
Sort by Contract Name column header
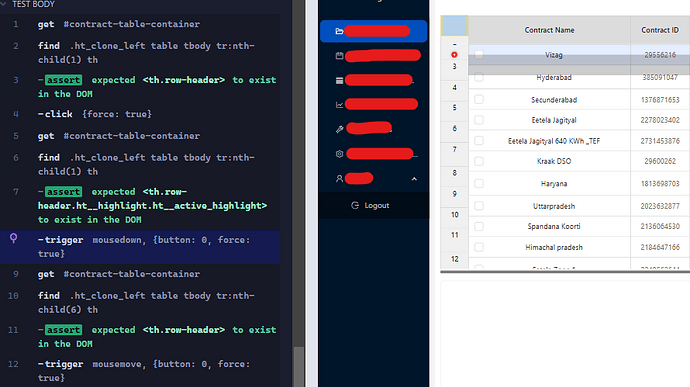click(549, 30)
